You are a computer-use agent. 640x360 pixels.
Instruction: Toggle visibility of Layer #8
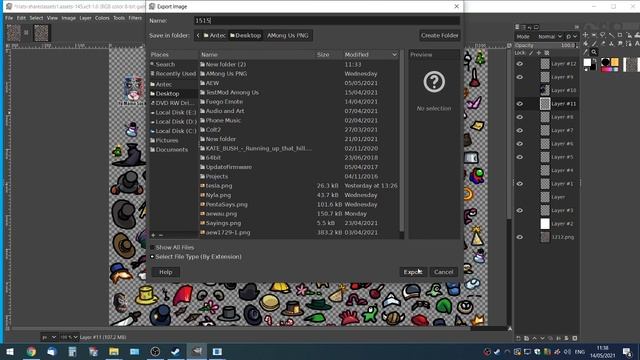coord(520,117)
